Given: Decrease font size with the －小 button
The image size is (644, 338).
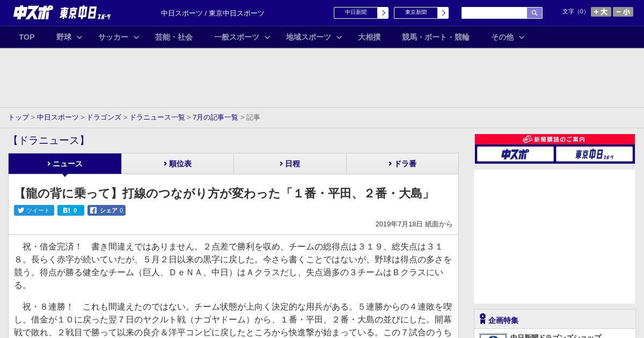Looking at the screenshot, I should 623,12.
